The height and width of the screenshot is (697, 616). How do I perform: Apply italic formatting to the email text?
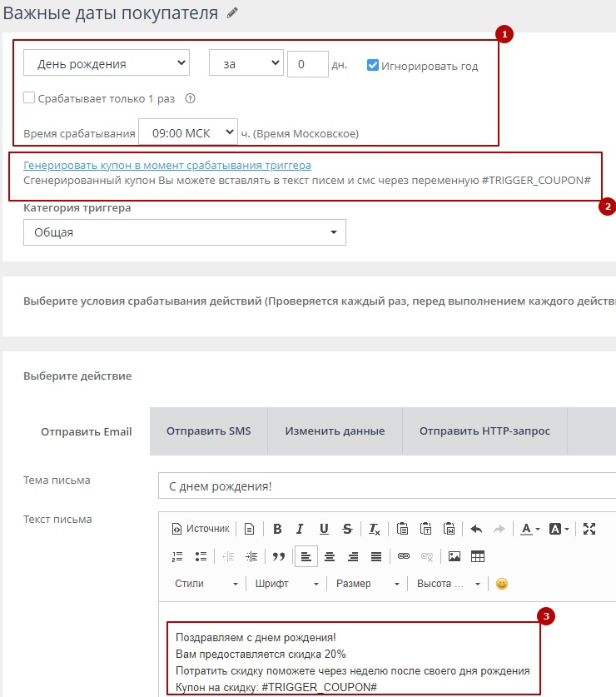(300, 529)
